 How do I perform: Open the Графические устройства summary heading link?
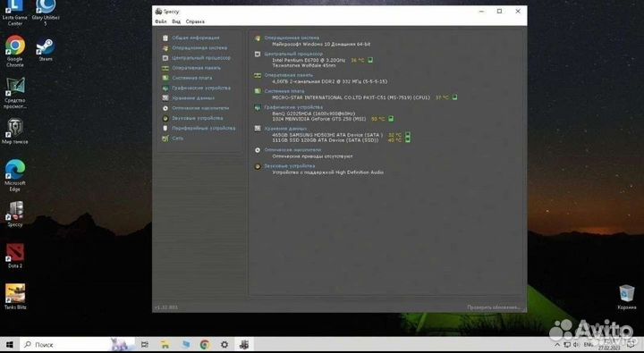(293, 107)
